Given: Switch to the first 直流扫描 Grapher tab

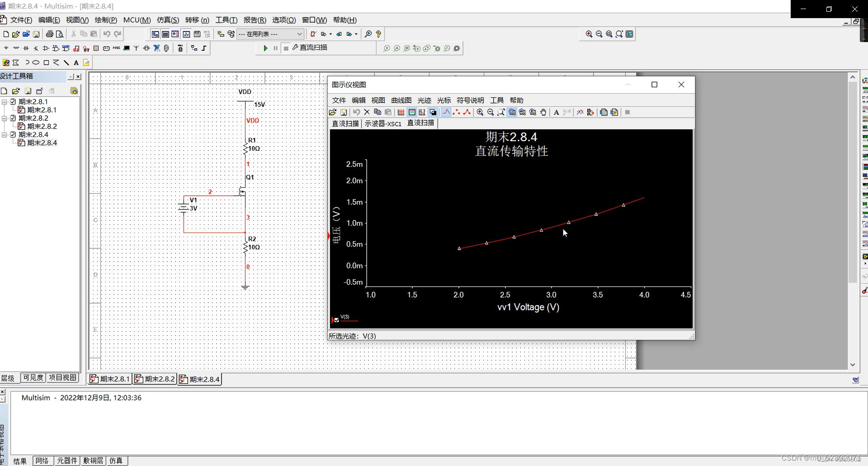Looking at the screenshot, I should point(345,124).
